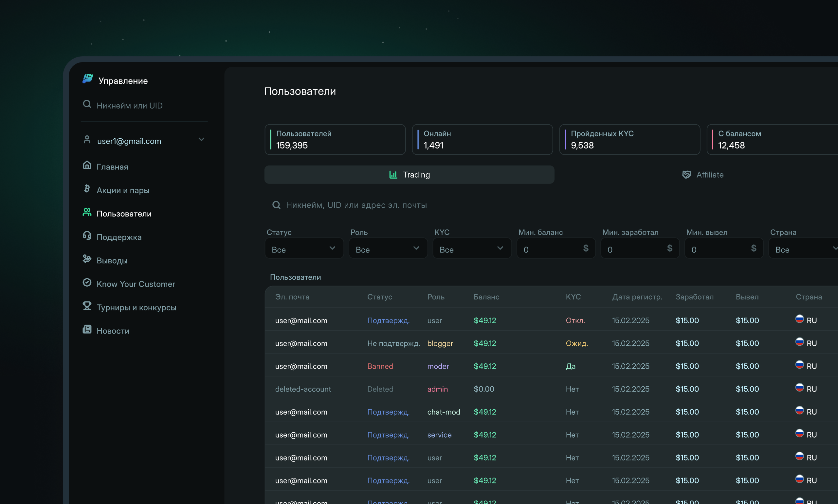Open the Пользователи users section

click(x=124, y=213)
